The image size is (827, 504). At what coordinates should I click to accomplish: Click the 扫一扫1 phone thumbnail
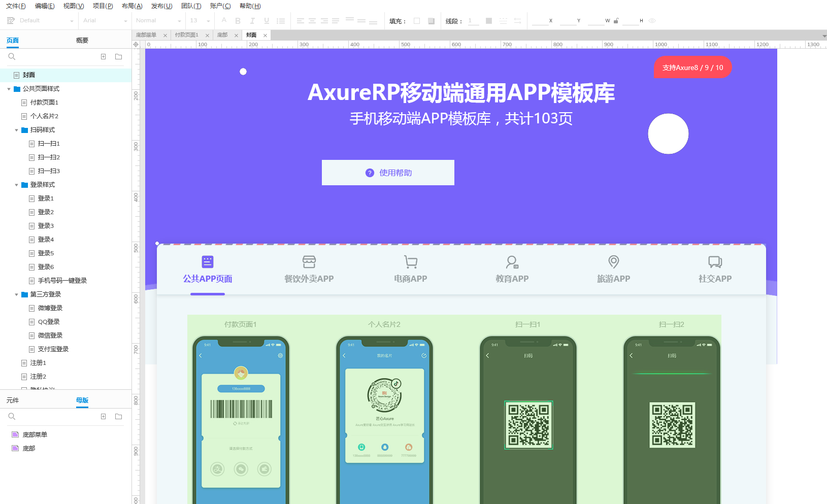[528, 420]
